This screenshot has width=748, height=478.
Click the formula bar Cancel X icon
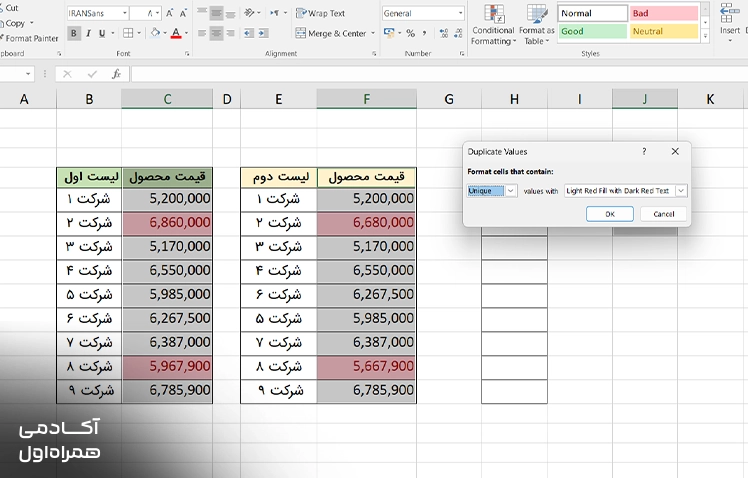click(67, 74)
